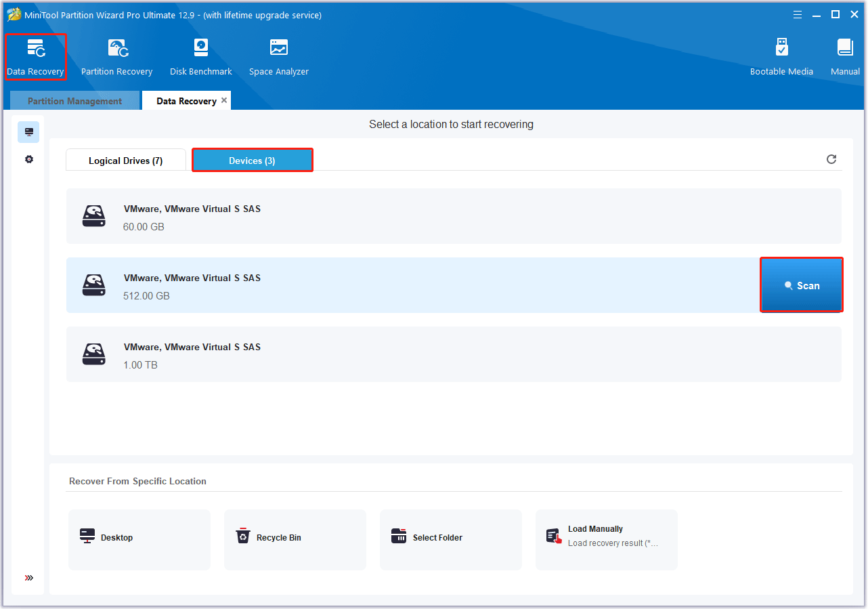Click the 512.00 GB disk drive icon
The height and width of the screenshot is (609, 868).
point(94,285)
